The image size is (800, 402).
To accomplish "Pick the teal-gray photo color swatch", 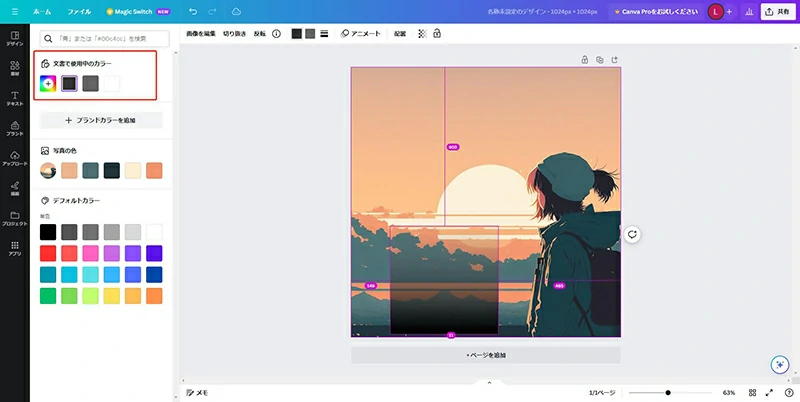I will 90,170.
